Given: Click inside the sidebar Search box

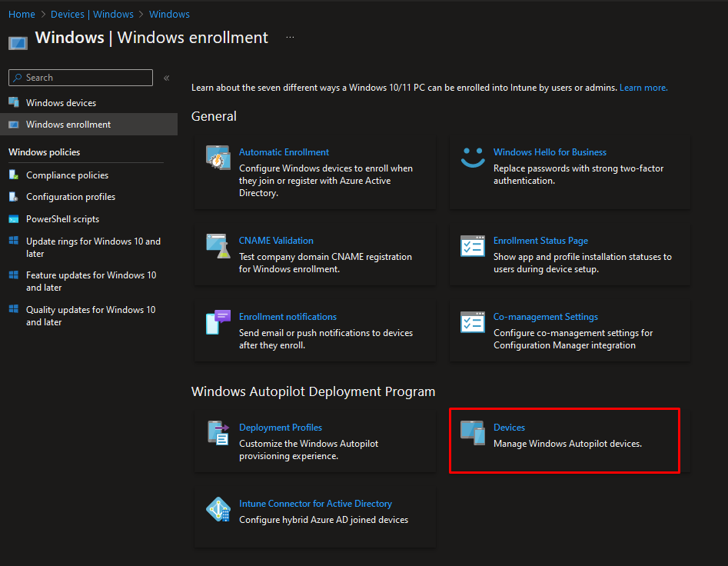Looking at the screenshot, I should tap(81, 78).
